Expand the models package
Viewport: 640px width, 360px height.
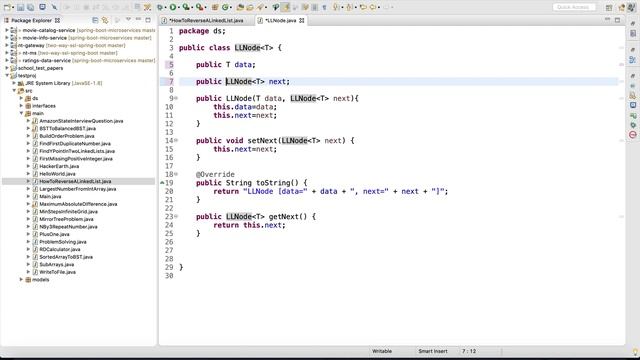(x=21, y=280)
